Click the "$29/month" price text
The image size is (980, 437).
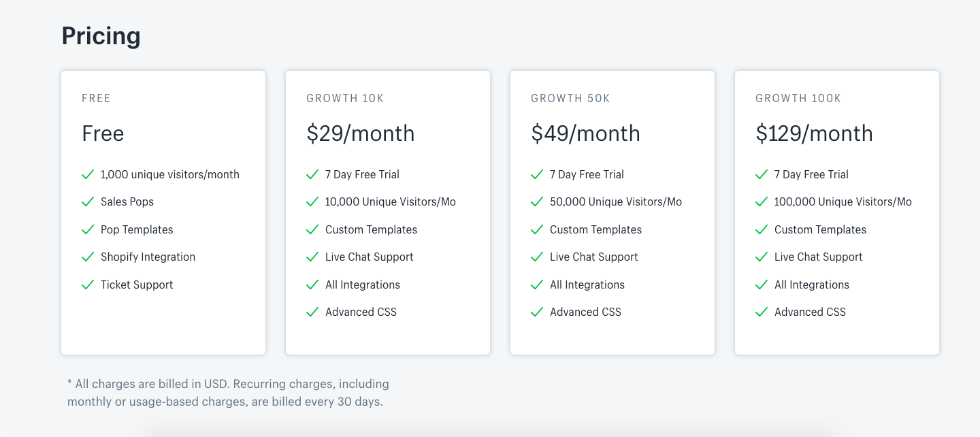(x=360, y=133)
